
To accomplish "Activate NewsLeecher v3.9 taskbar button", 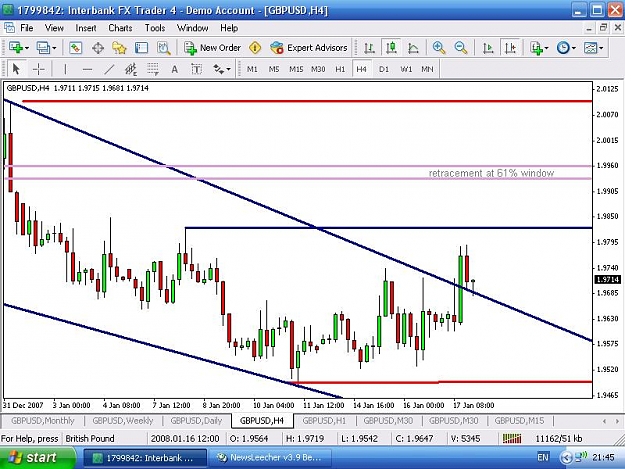I will [x=270, y=458].
